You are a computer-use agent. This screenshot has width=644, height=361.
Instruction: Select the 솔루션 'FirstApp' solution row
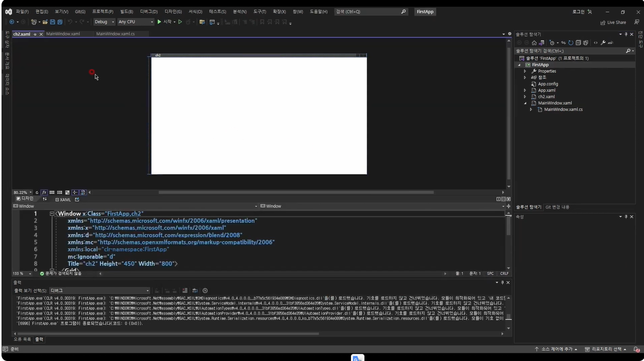(x=557, y=58)
